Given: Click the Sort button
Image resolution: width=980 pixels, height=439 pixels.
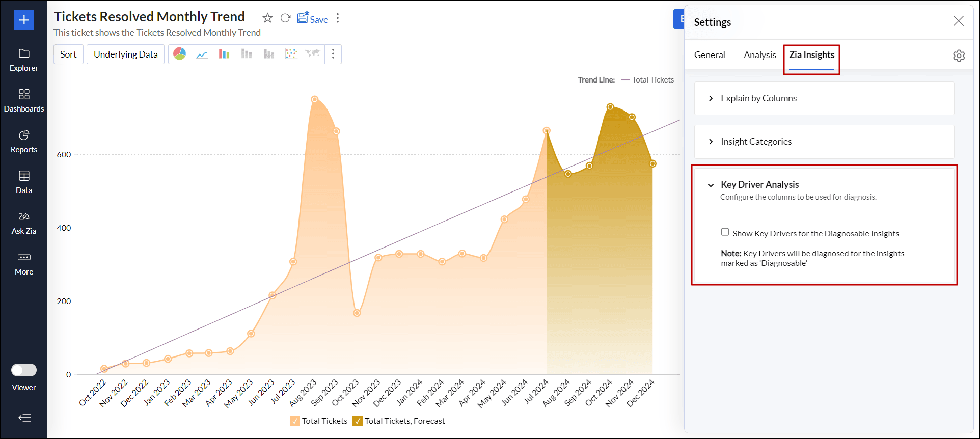Looking at the screenshot, I should pyautogui.click(x=68, y=54).
